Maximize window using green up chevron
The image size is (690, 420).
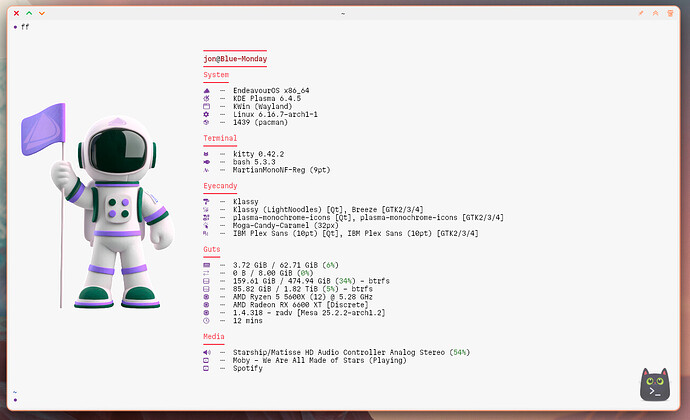tap(29, 13)
